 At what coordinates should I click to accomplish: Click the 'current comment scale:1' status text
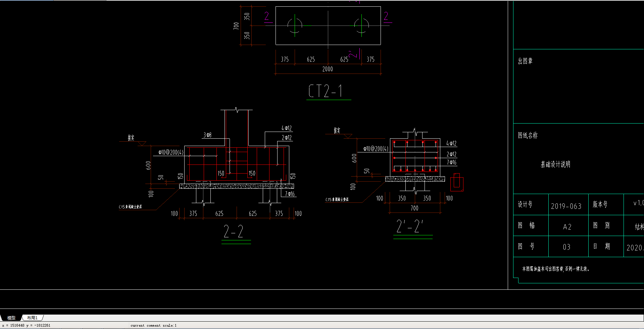click(x=153, y=325)
